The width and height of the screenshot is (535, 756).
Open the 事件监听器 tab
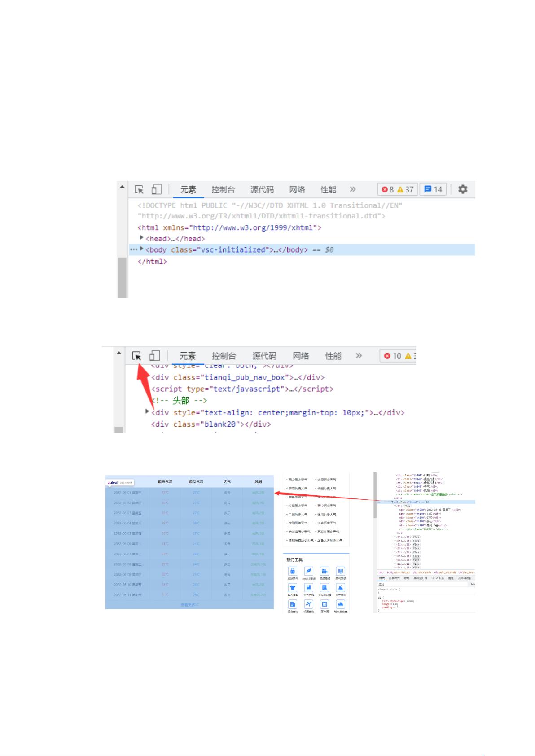pos(421,578)
